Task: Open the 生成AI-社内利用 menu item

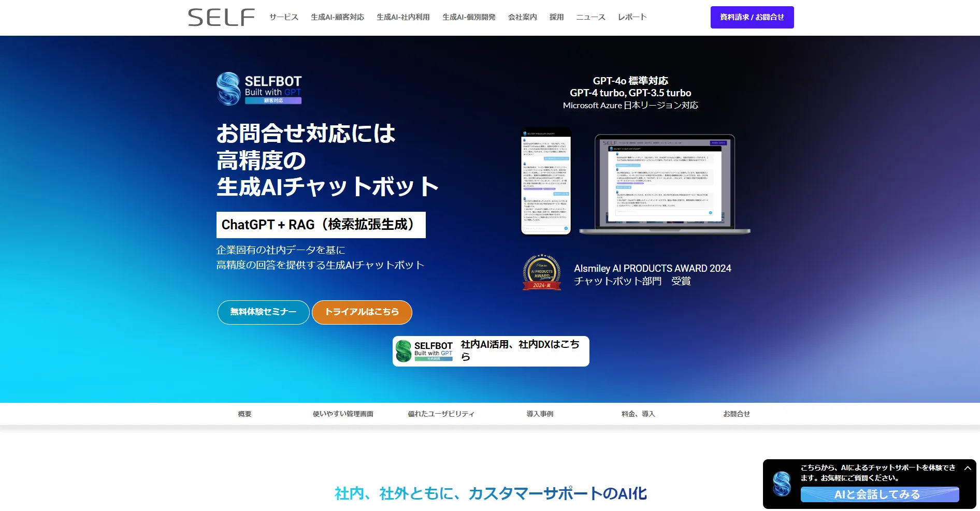Action: [403, 17]
